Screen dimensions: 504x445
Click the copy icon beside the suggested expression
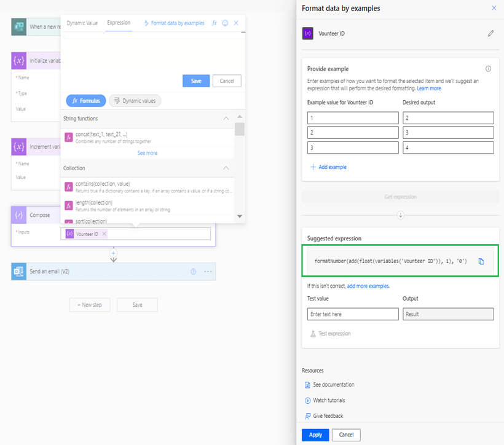click(481, 261)
